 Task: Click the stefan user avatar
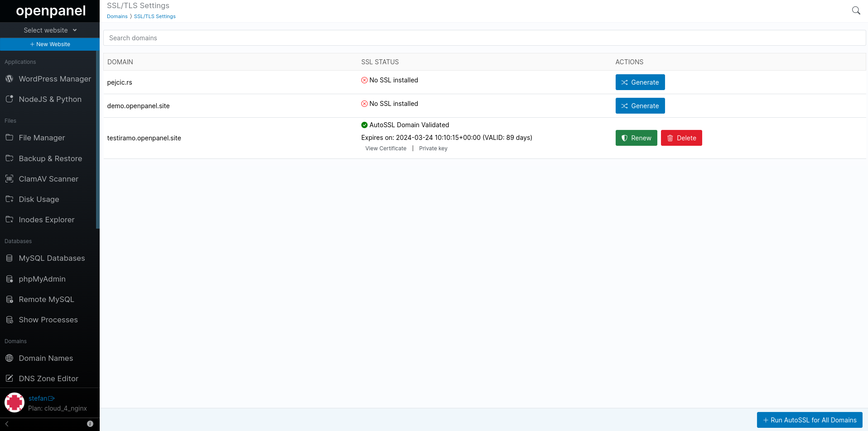[14, 402]
